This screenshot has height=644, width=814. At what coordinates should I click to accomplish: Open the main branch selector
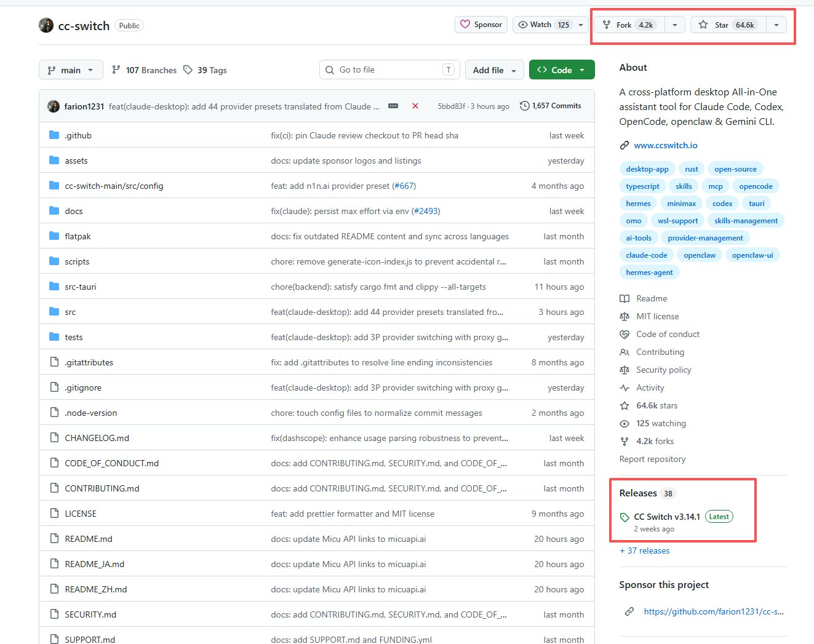[70, 70]
